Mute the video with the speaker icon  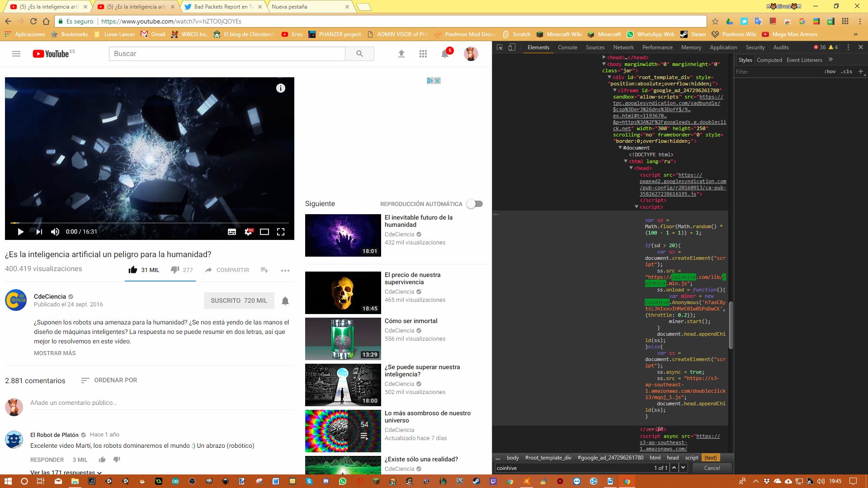55,232
